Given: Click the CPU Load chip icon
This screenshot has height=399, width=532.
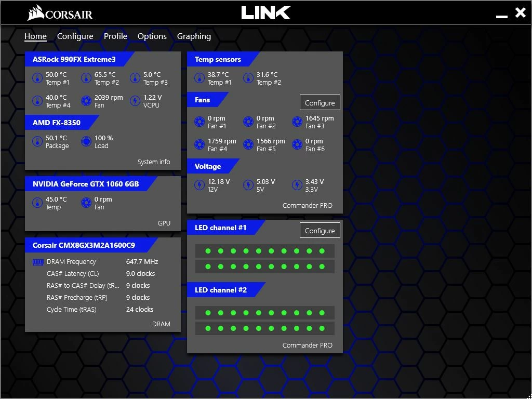Looking at the screenshot, I should [x=86, y=142].
